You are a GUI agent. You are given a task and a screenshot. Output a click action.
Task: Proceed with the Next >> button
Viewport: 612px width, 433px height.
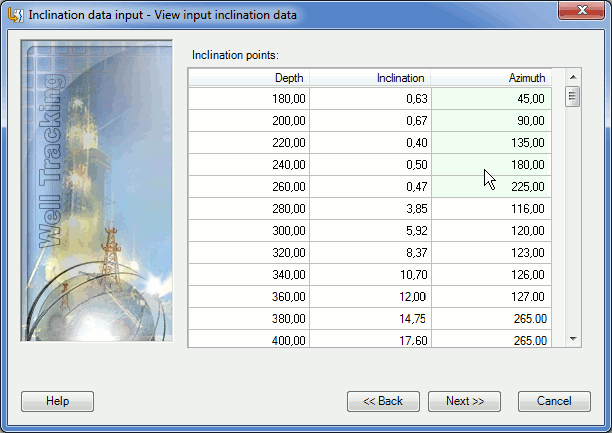464,401
